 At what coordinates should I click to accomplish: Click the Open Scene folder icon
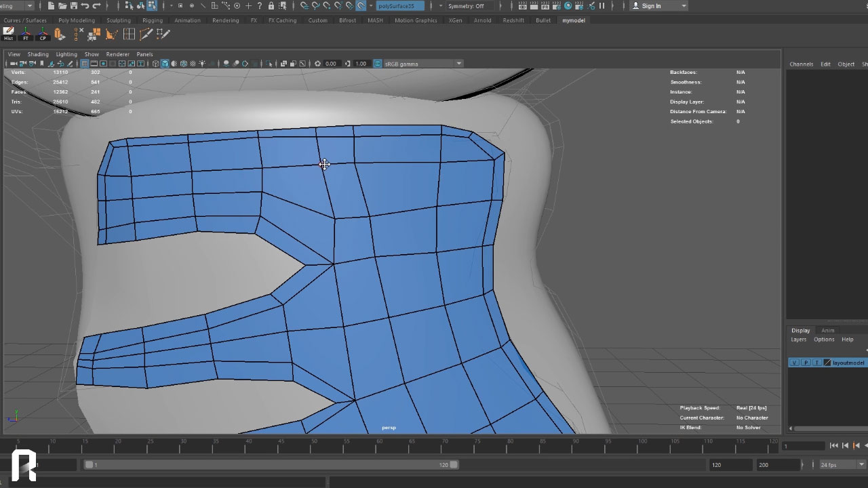click(62, 6)
